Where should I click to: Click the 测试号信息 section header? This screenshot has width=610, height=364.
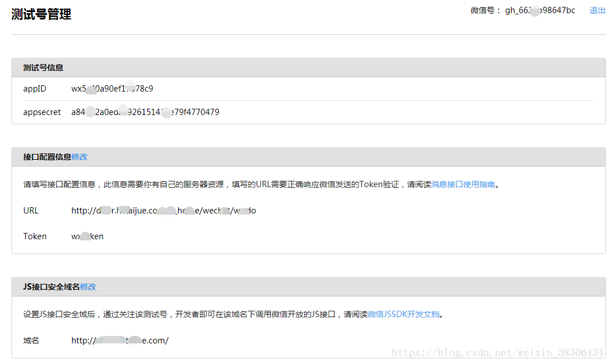[x=309, y=68]
